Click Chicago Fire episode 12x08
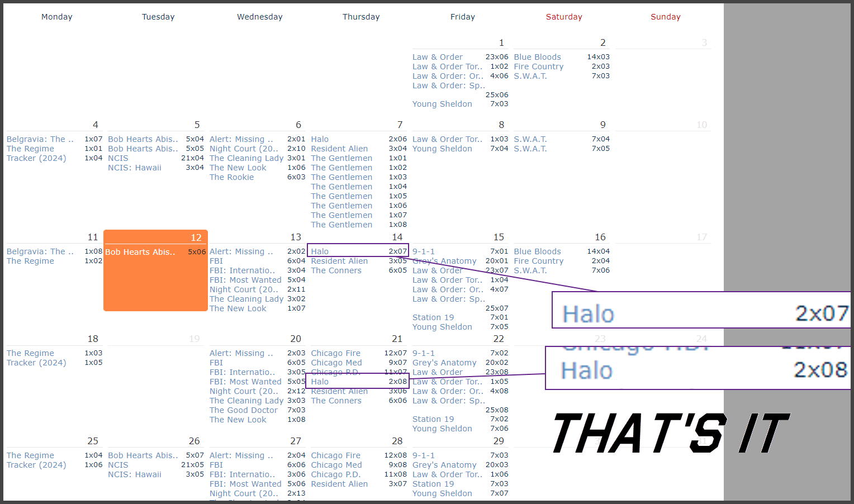The height and width of the screenshot is (504, 854). (x=336, y=455)
